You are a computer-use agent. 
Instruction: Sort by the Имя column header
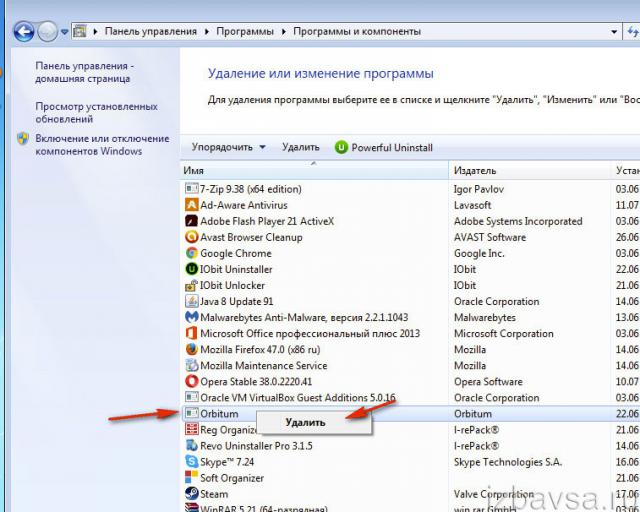(314, 170)
